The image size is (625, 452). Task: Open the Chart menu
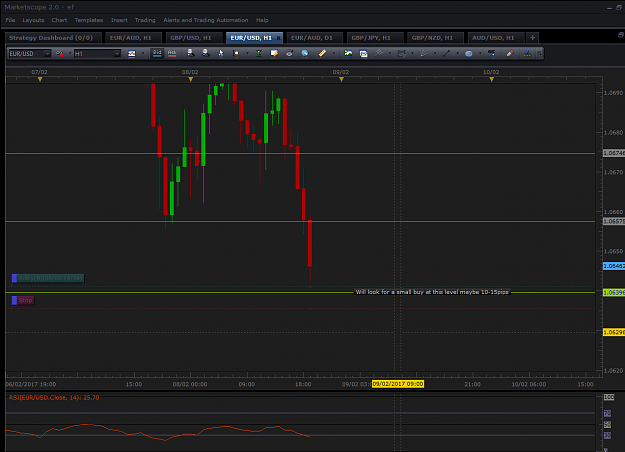click(x=59, y=20)
